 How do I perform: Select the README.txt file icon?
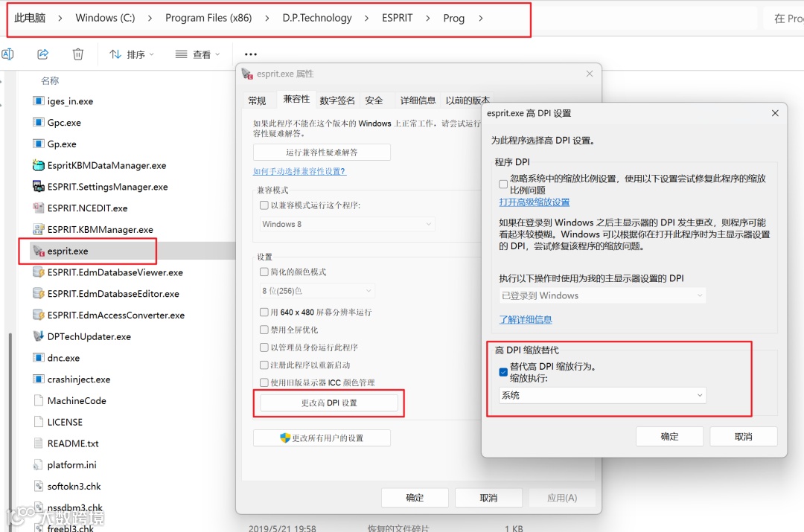pyautogui.click(x=39, y=443)
